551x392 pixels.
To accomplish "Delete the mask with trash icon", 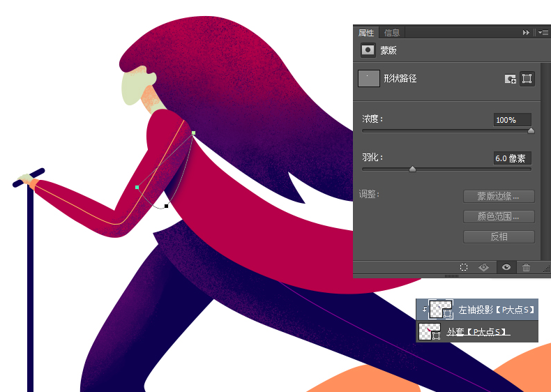I will [x=527, y=267].
